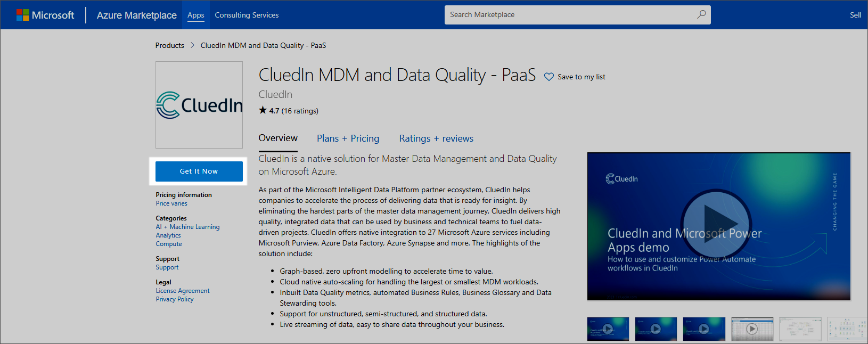Select the fifth thumbnail showing graph diagram
The width and height of the screenshot is (868, 344).
click(x=800, y=329)
